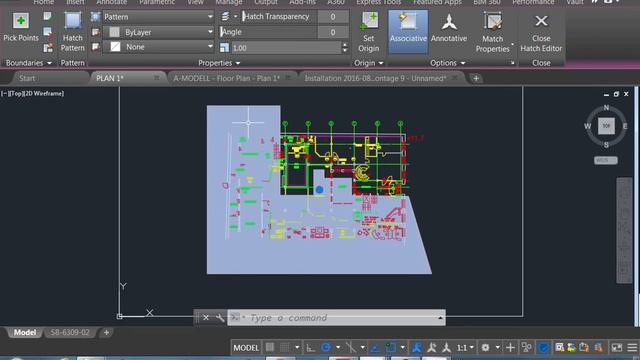Click Match Properties icon
This screenshot has width=640, height=360.
pyautogui.click(x=493, y=21)
